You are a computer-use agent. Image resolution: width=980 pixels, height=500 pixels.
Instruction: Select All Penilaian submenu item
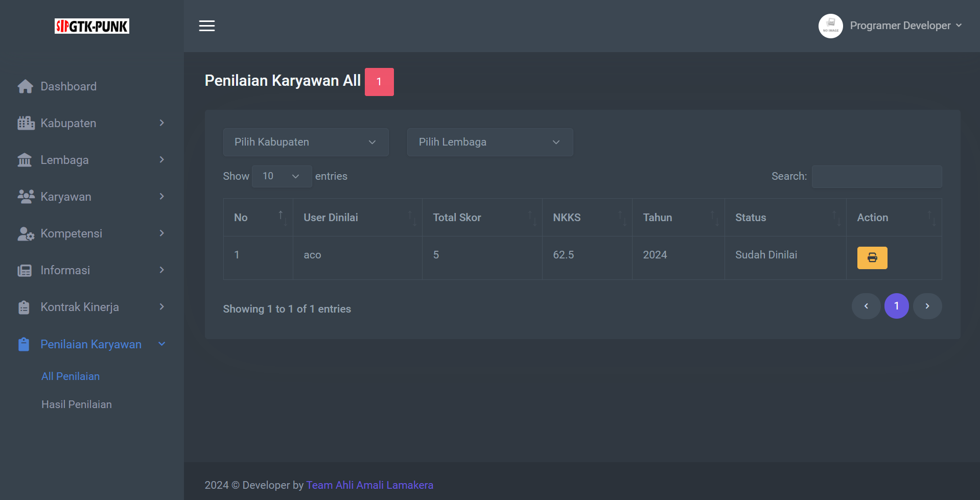(x=71, y=376)
